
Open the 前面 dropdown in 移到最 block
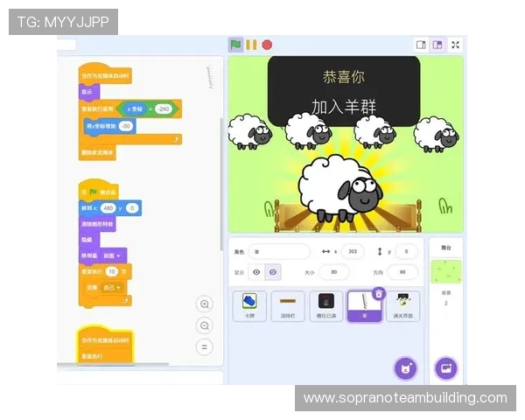coord(112,255)
